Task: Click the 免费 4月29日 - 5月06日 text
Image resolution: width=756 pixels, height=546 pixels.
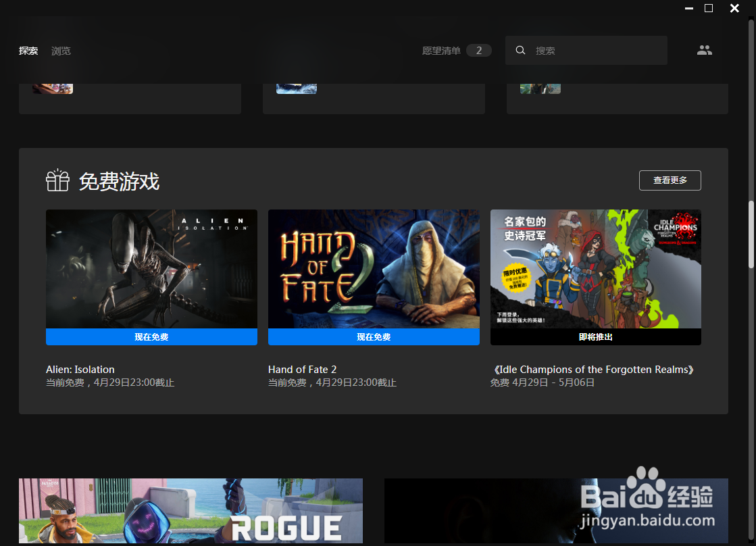Action: [543, 382]
